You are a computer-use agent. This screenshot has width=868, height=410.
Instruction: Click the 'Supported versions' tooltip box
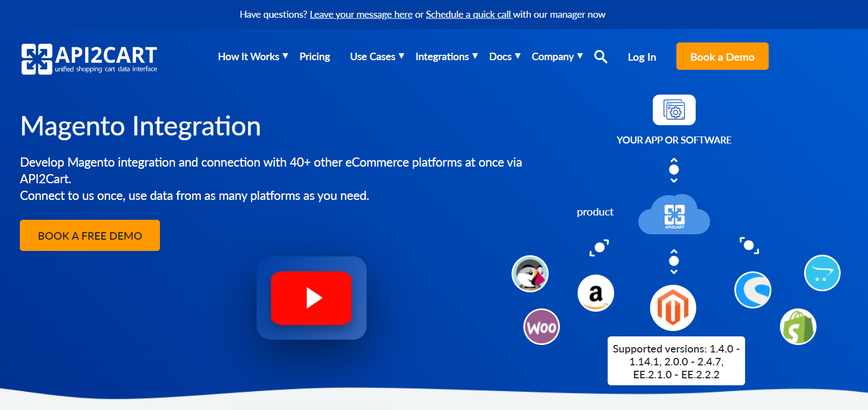pos(676,361)
